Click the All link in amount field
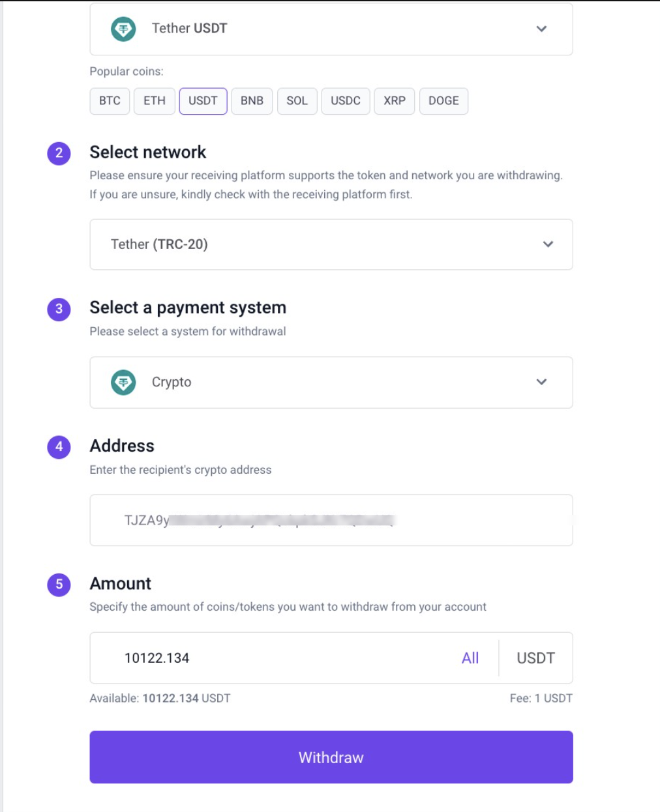The width and height of the screenshot is (660, 812). coord(470,658)
